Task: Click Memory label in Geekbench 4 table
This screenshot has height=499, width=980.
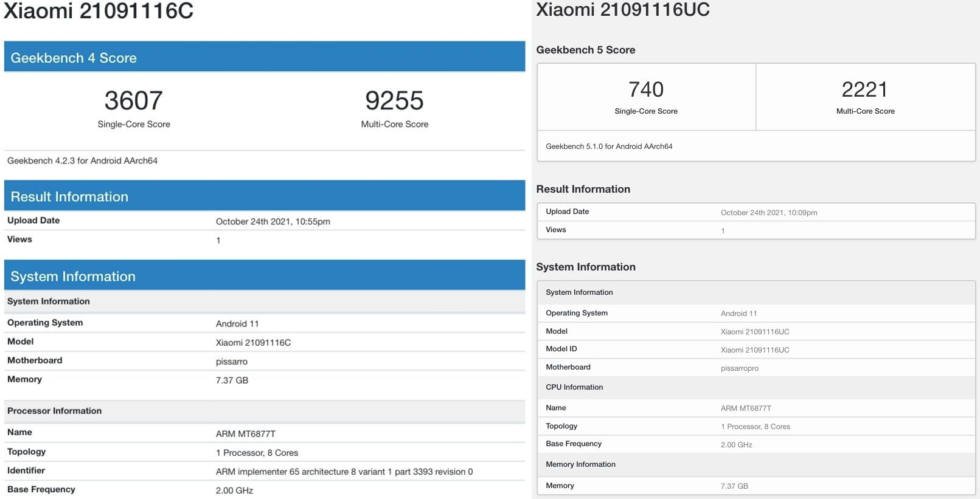Action: 24,379
